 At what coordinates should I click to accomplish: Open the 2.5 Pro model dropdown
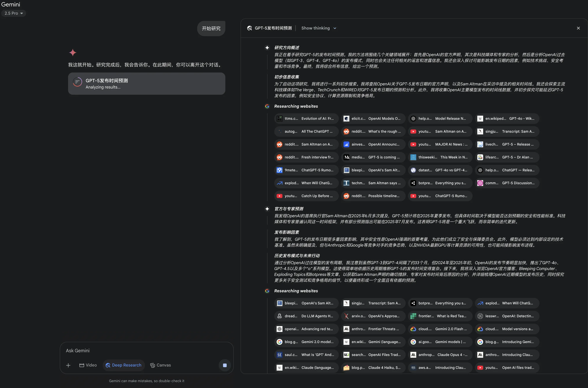point(14,13)
